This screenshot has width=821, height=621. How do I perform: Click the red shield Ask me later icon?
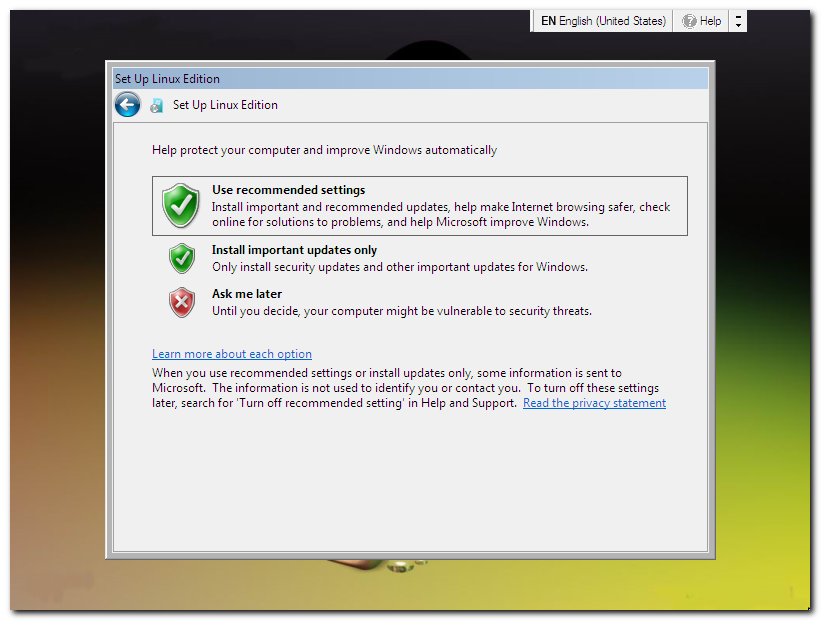pos(182,302)
